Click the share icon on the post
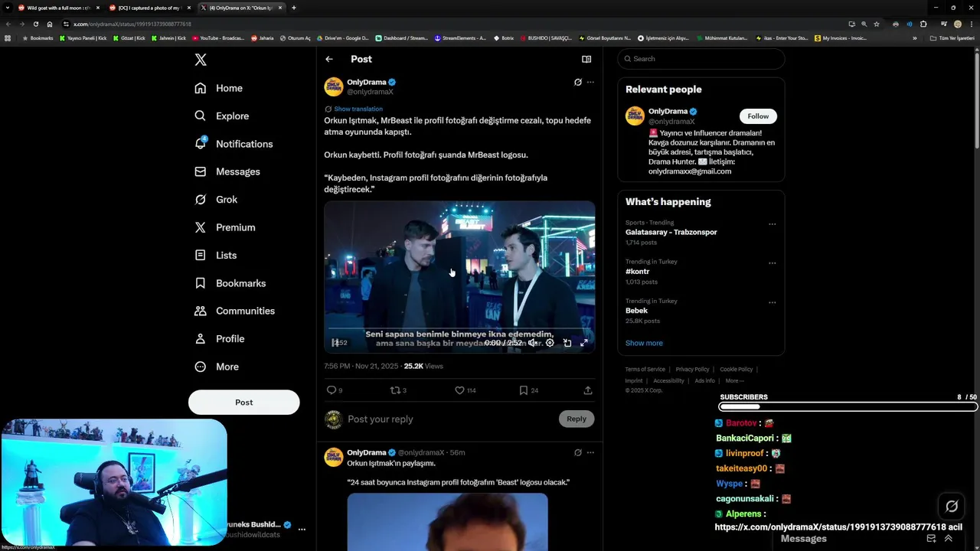Image resolution: width=980 pixels, height=551 pixels. [x=588, y=390]
